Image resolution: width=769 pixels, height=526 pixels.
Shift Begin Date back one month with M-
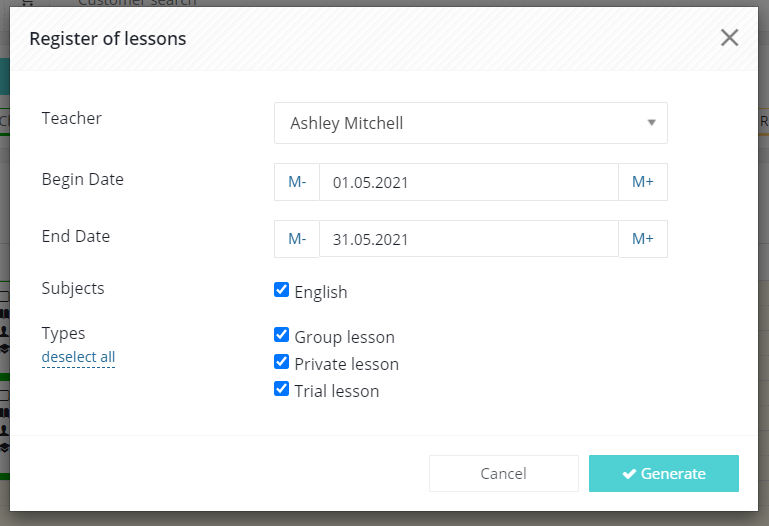tap(297, 182)
